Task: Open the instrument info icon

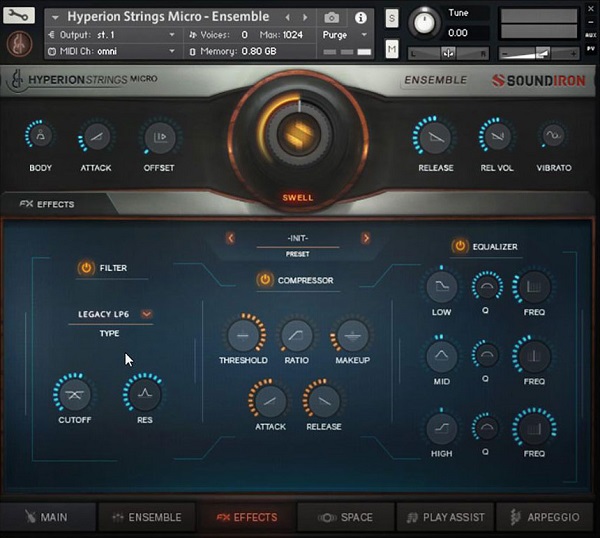Action: click(360, 18)
